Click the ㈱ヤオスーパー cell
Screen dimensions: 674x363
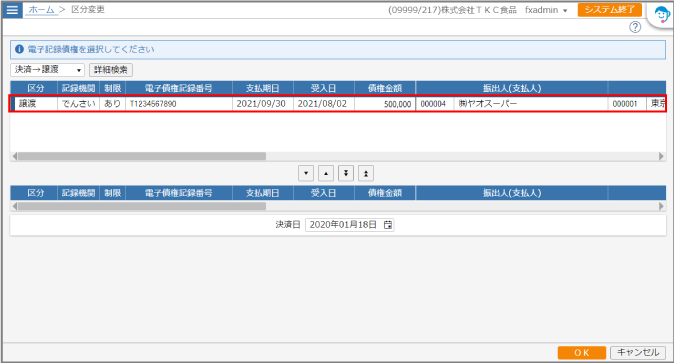coord(530,104)
